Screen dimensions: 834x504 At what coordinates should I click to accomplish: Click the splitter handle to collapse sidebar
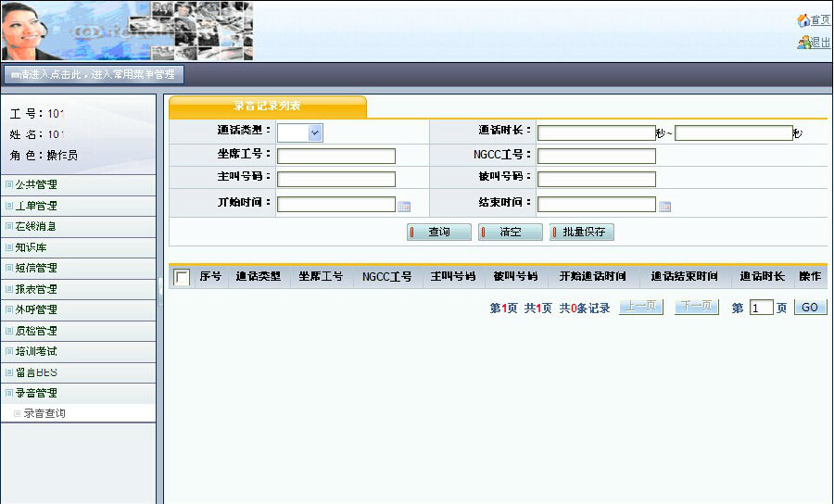pos(160,287)
